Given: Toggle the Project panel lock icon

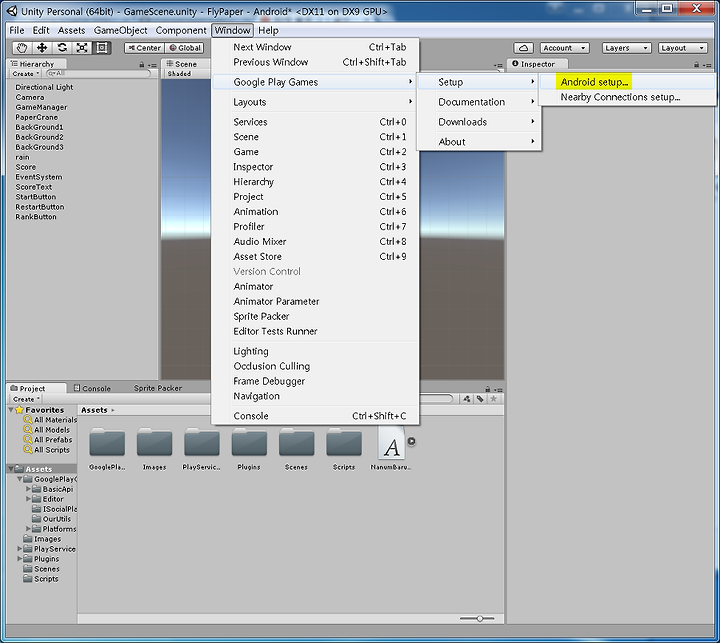Looking at the screenshot, I should [488, 389].
